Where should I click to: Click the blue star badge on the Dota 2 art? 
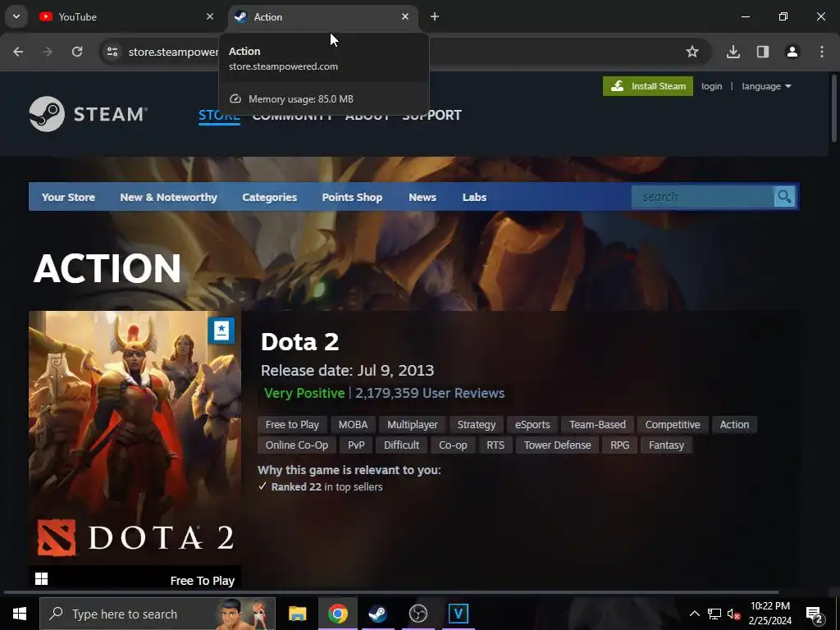[221, 331]
